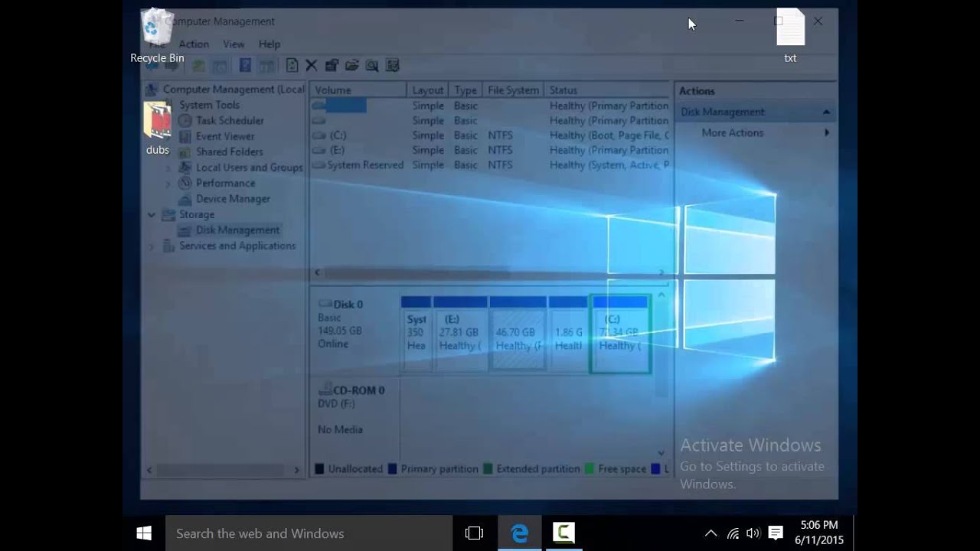Screen dimensions: 980x551
Task: Expand the Performance node arrow
Action: coord(168,183)
